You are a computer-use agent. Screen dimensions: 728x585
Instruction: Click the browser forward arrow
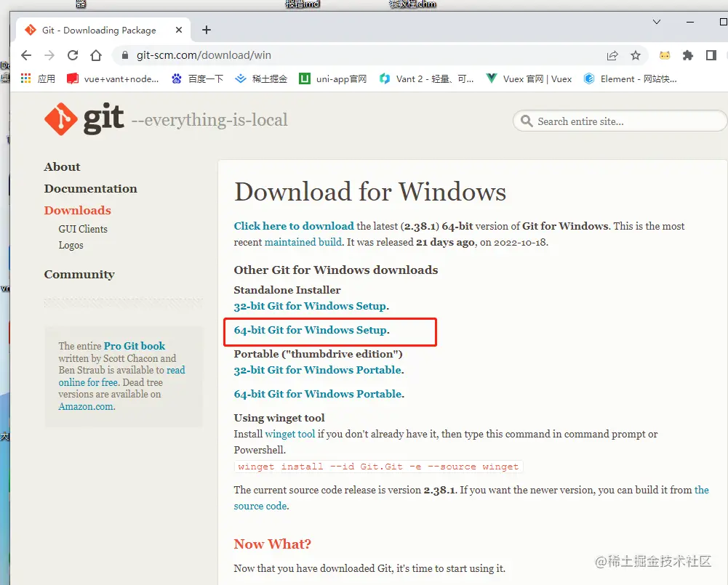pos(49,55)
